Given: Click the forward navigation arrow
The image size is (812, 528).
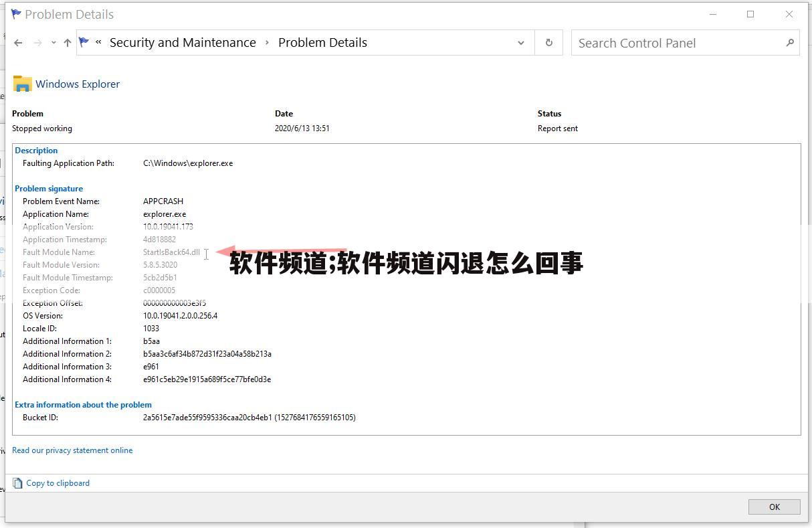Looking at the screenshot, I should [x=38, y=43].
